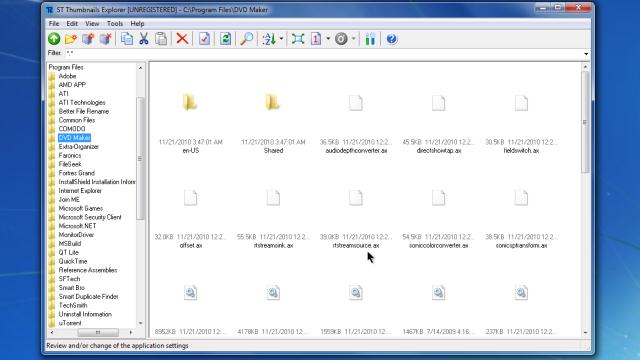Select the fieldswitch.ax file icon
This screenshot has height=360, width=640.
[x=521, y=103]
